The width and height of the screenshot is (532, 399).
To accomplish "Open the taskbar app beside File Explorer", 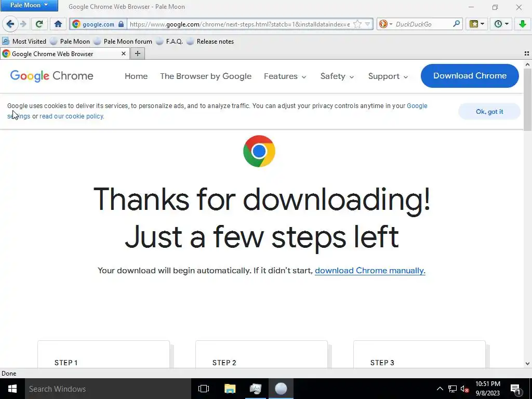I will pyautogui.click(x=256, y=389).
